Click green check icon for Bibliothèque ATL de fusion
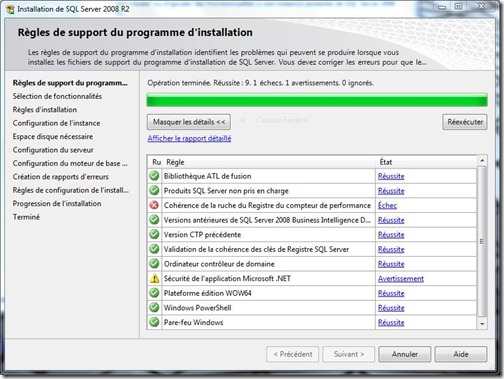The width and height of the screenshot is (504, 379). pos(154,176)
